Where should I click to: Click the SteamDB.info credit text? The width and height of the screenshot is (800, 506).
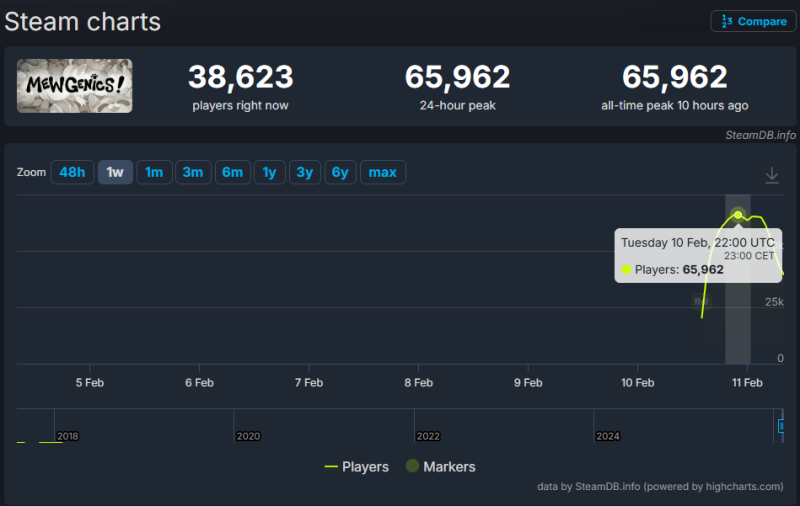760,135
